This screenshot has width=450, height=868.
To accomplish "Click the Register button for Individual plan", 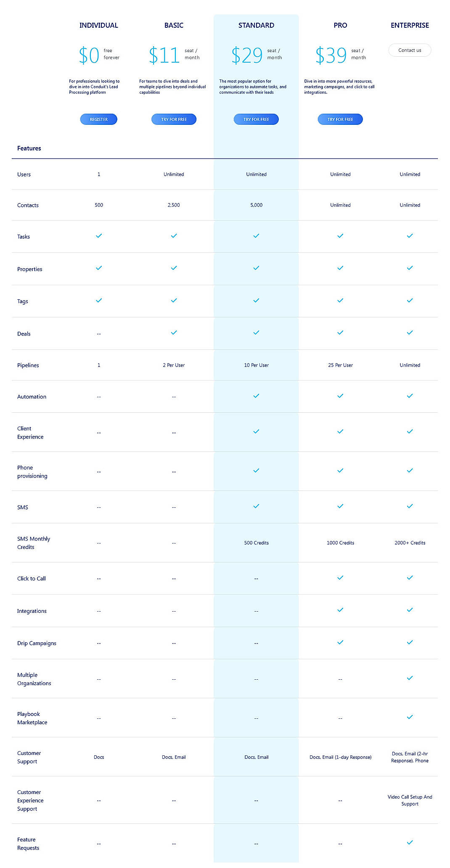I will [98, 119].
